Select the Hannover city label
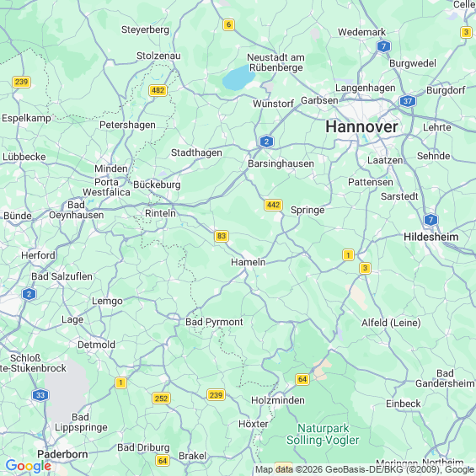Screen dimensions: 476x476 [x=361, y=127]
